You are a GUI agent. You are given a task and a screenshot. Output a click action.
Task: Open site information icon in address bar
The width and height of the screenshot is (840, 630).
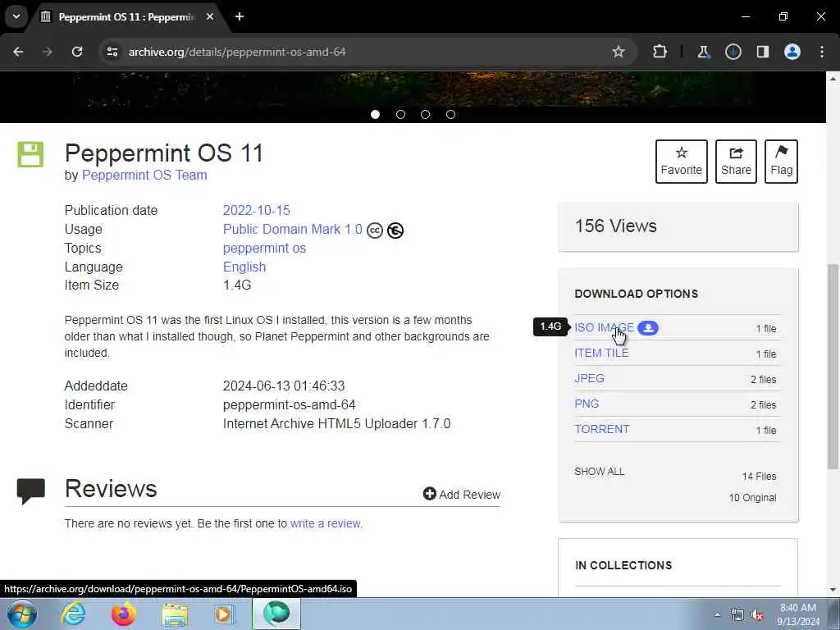tap(112, 52)
